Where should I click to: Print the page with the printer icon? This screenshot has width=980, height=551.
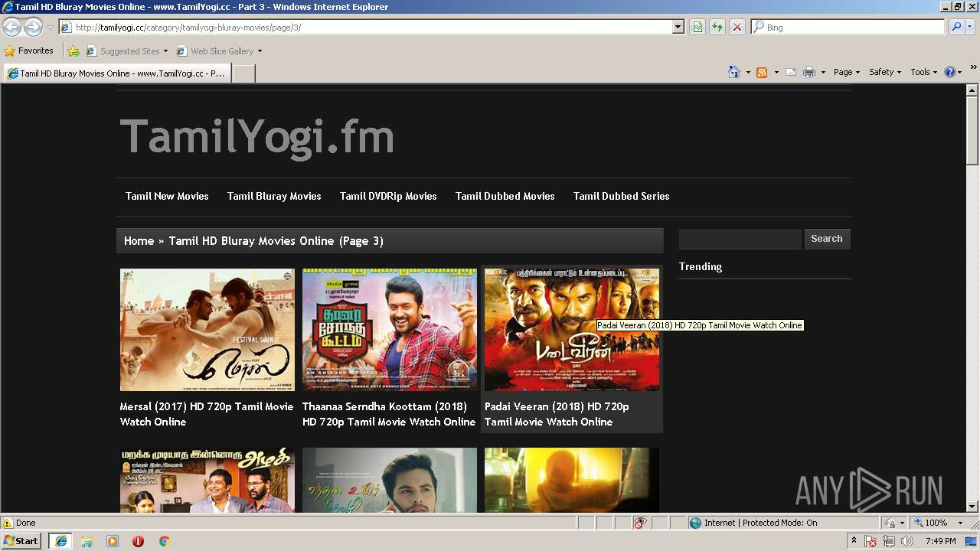click(x=809, y=72)
